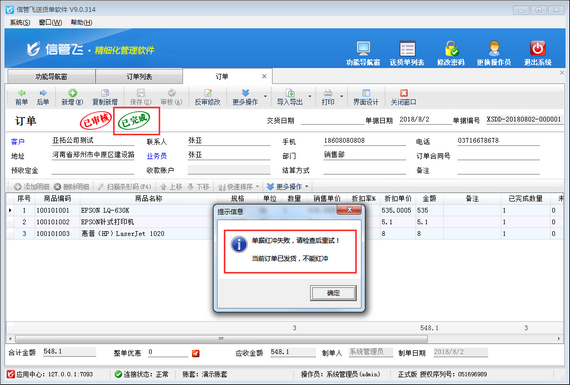Switch to the 订单列表 tab
Screen dimensions: 570x385
139,77
